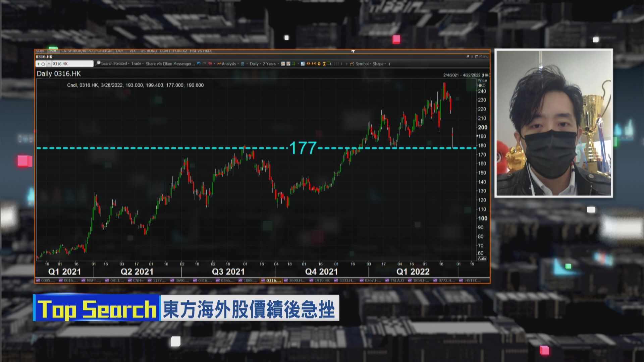The image size is (644, 362).
Task: Click the undo arrow icon
Action: click(x=198, y=64)
